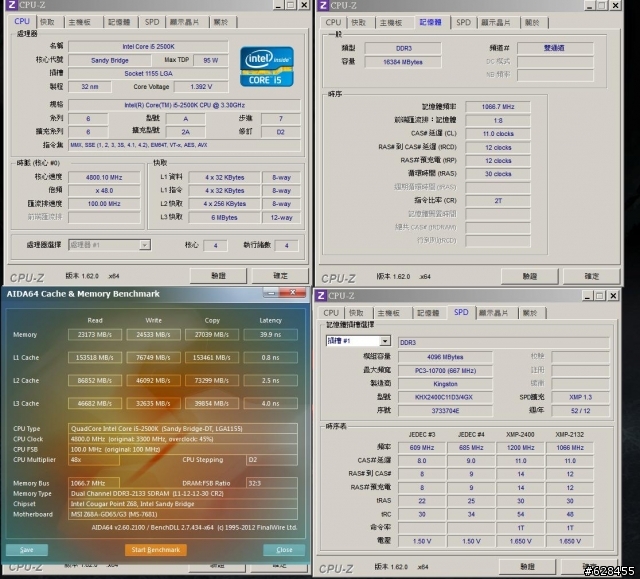Image resolution: width=640 pixels, height=579 pixels.
Task: Click the Memory Latency result '39.9 ns' in AIDA64
Action: point(270,335)
